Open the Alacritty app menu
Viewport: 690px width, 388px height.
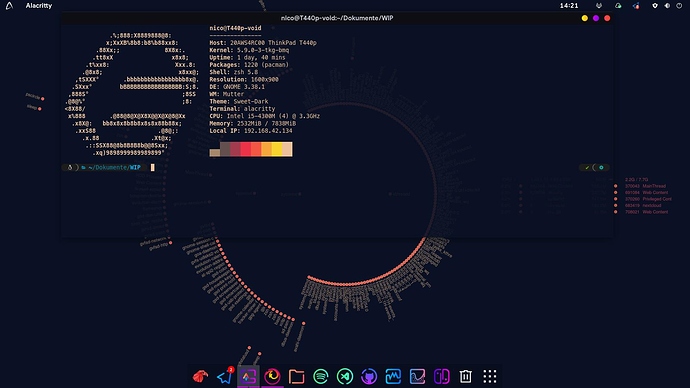click(x=39, y=6)
